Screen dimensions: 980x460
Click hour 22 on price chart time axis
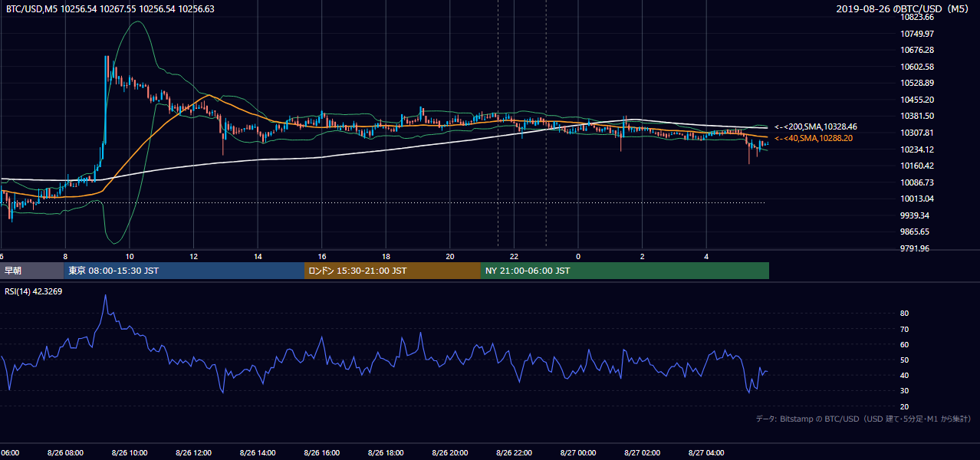(x=515, y=257)
